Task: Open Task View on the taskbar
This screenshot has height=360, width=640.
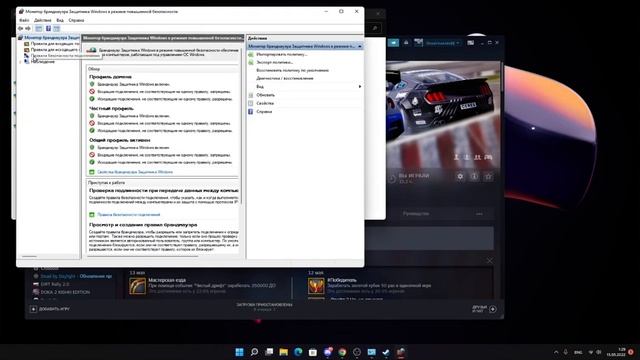Action: [x=269, y=352]
